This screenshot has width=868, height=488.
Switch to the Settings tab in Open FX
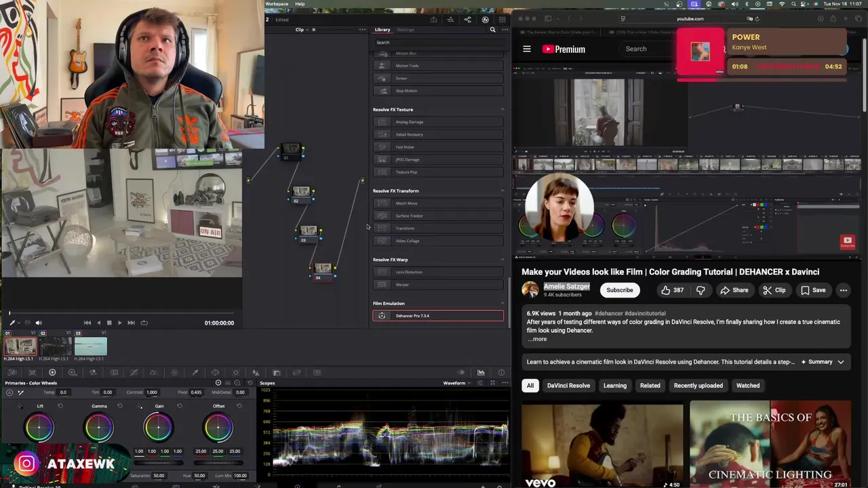click(406, 30)
